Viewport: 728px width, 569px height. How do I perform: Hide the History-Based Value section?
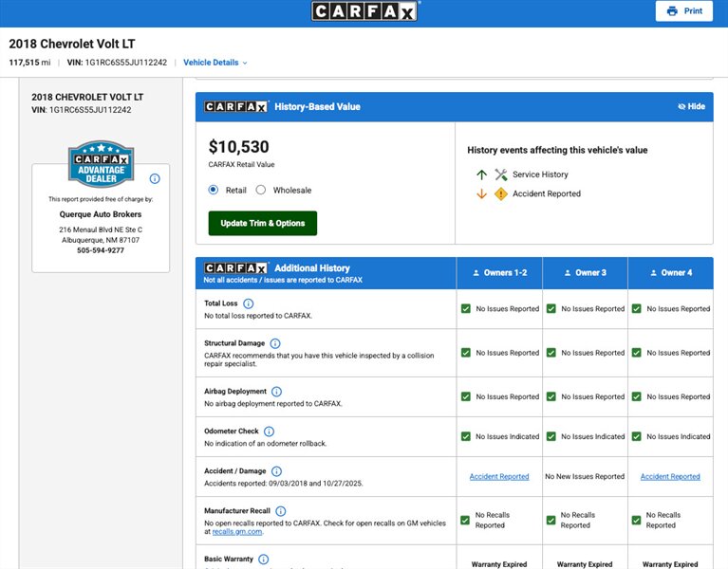point(691,106)
